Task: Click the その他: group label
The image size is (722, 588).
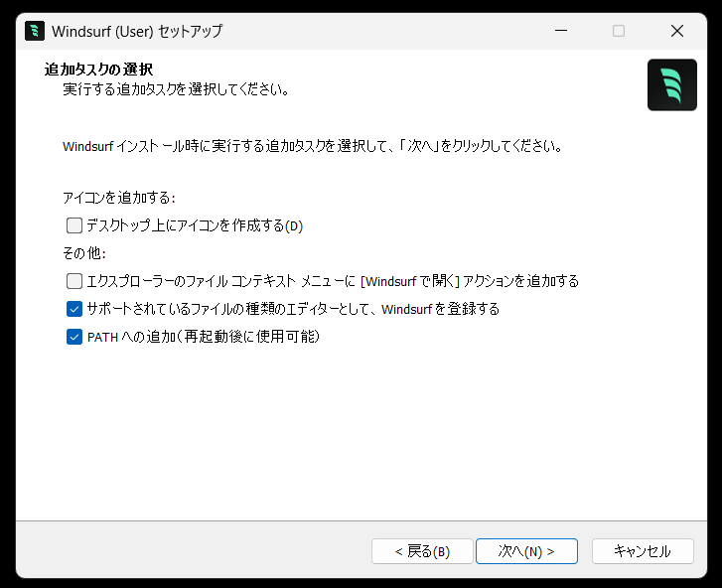Action: [84, 253]
